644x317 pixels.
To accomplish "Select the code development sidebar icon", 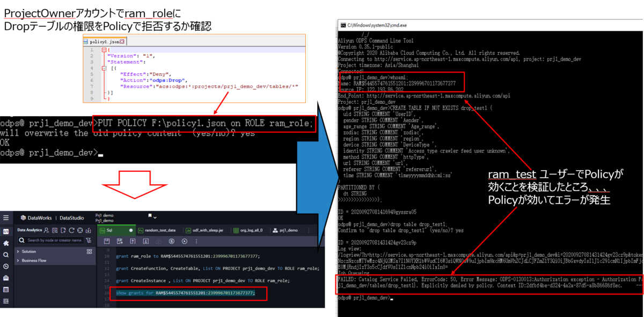I will (x=6, y=231).
